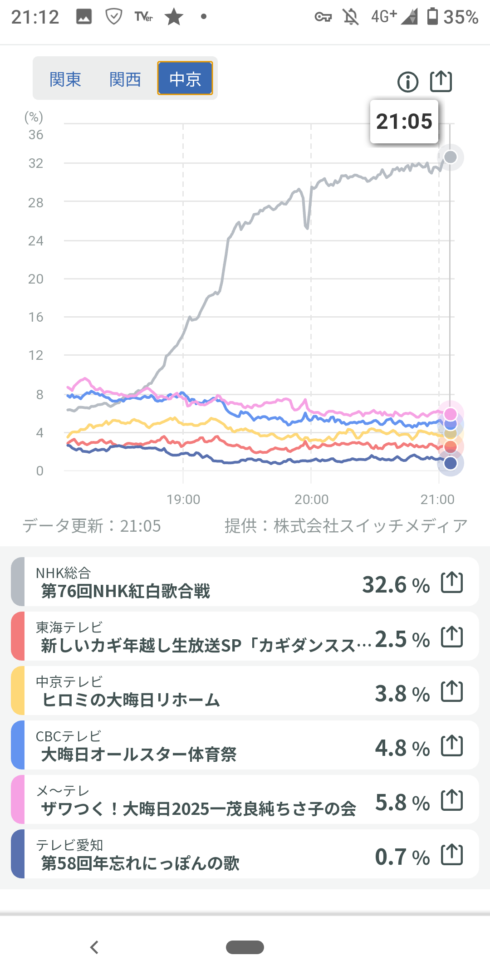Select the 中京 region tab
The height and width of the screenshot is (980, 490).
pyautogui.click(x=185, y=78)
